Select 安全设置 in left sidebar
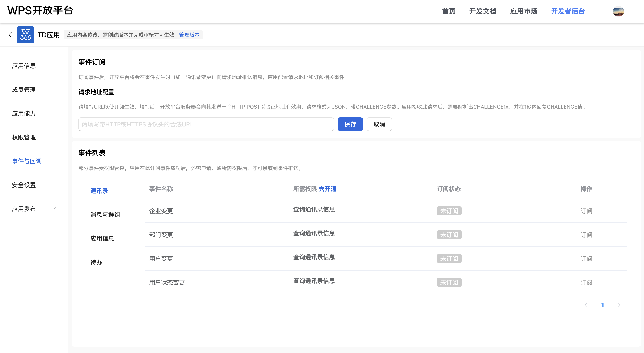 tap(24, 185)
